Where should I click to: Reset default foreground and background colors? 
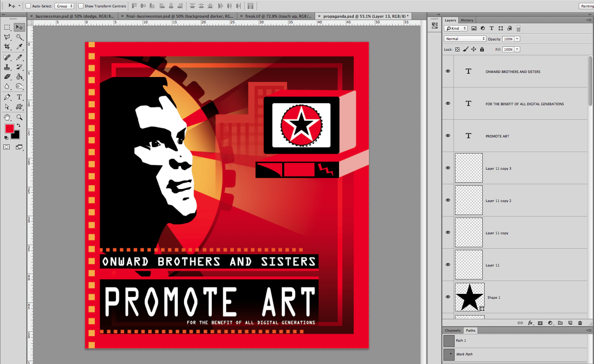point(6,138)
